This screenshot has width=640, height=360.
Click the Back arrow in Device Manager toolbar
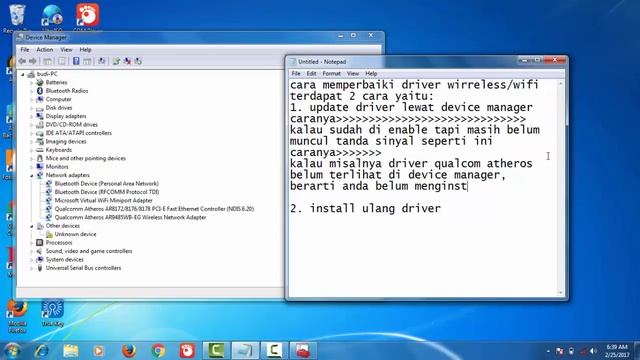(22, 61)
